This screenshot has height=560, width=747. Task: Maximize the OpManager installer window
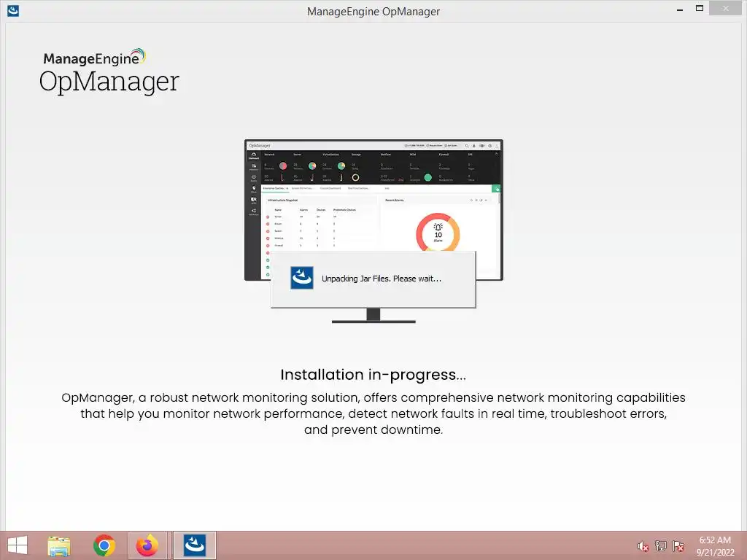[700, 9]
